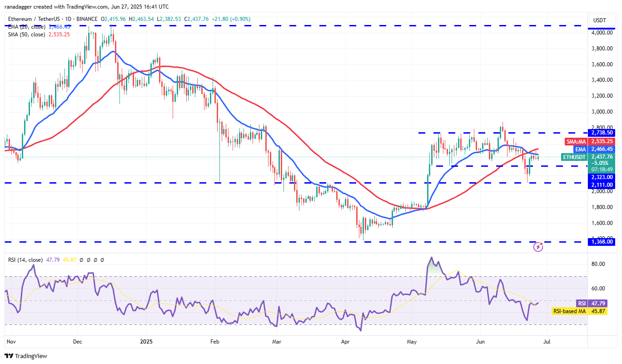Click the 2,738.50 resistance price label
Viewport: 622px width, 364px height.
(602, 133)
